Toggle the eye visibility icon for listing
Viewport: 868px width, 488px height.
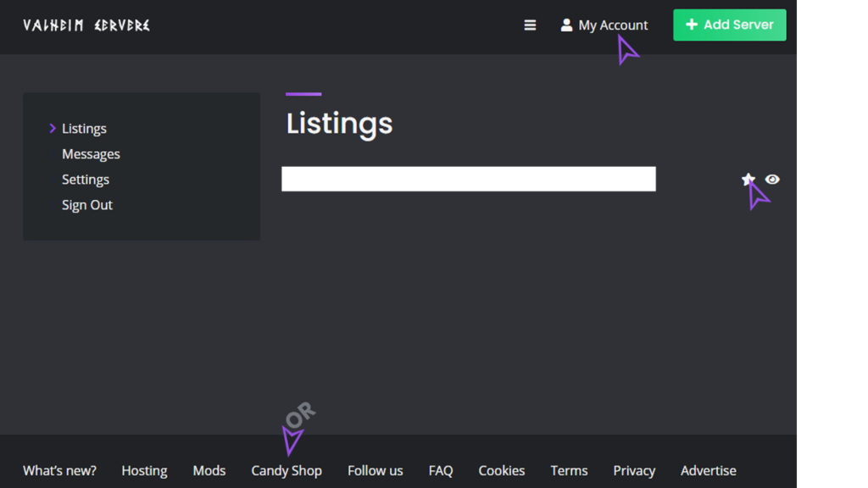[772, 180]
